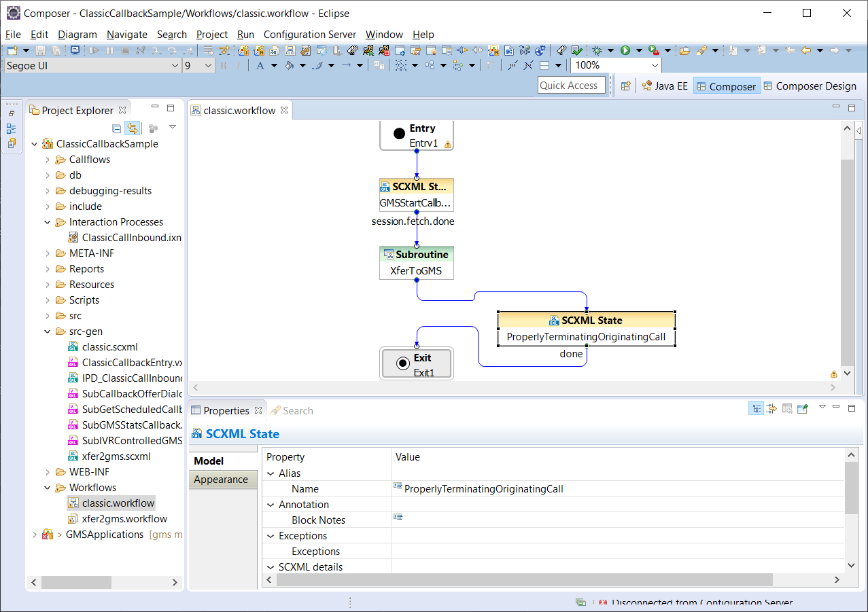The image size is (868, 612).
Task: Click the Italic formatting button
Action: click(238, 65)
